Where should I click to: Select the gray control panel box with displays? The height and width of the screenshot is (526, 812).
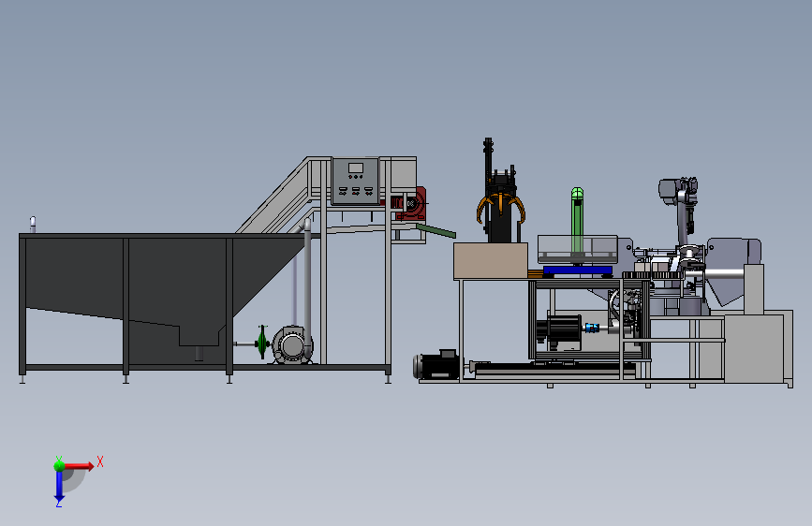pos(356,182)
